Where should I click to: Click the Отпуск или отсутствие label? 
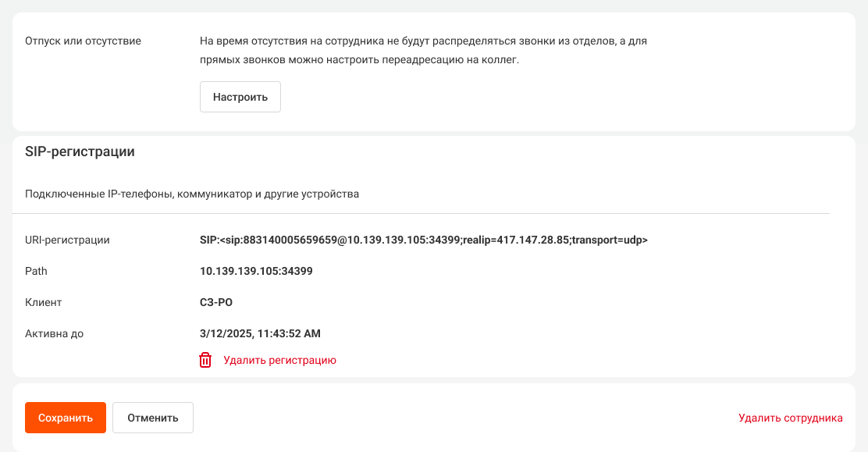83,41
